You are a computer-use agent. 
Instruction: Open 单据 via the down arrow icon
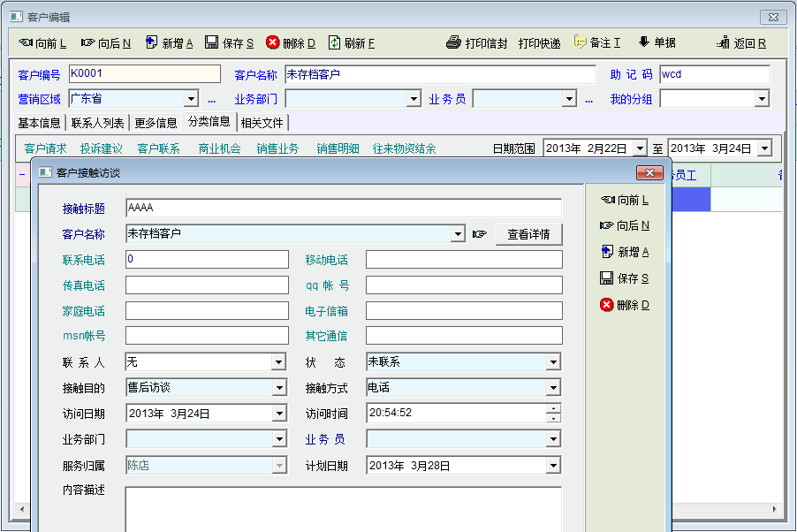click(643, 42)
